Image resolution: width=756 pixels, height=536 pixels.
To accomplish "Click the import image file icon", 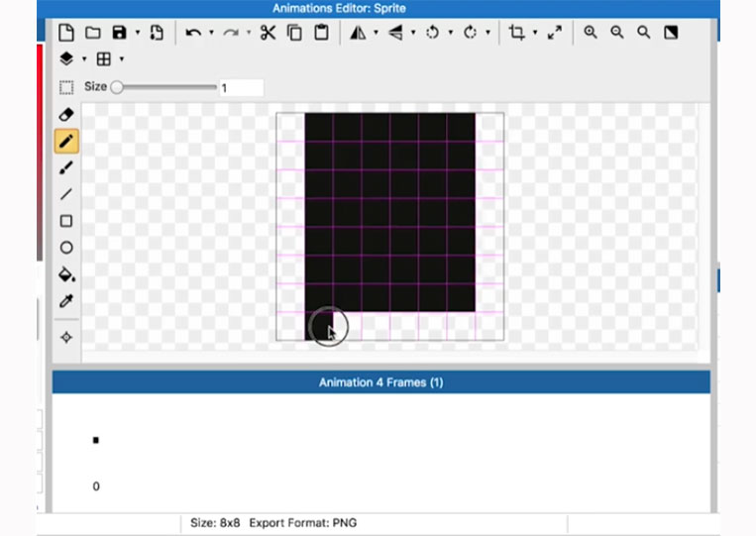I will coord(157,33).
